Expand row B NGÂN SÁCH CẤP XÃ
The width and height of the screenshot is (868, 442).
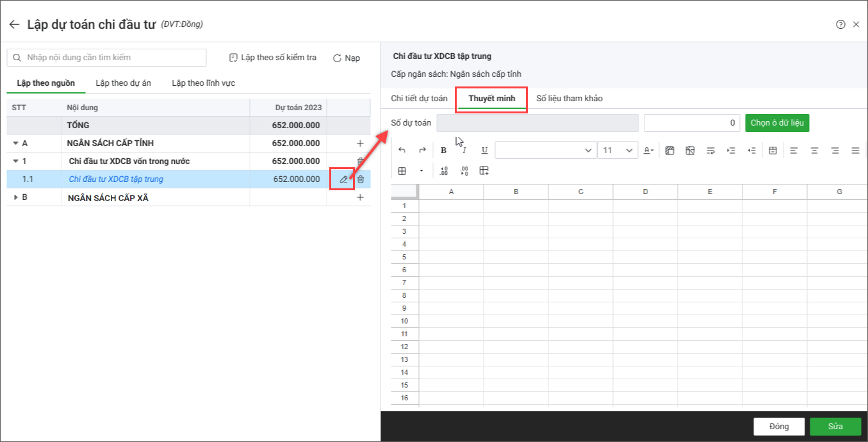coord(16,198)
